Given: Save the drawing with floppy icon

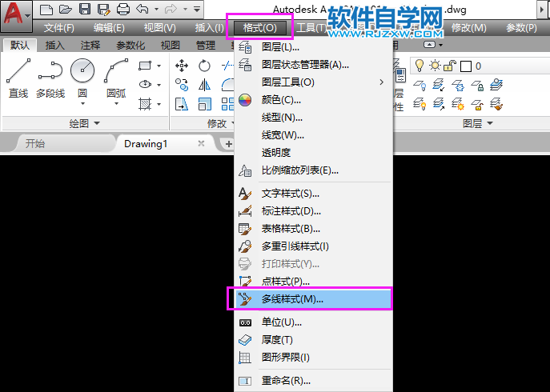Looking at the screenshot, I should 85,9.
